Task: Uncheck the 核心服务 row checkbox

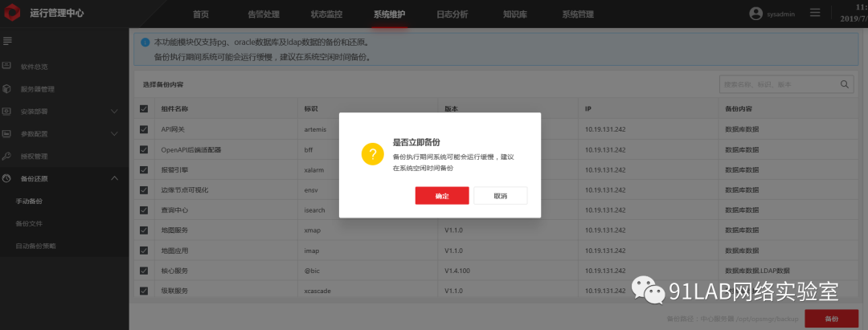Action: pyautogui.click(x=144, y=271)
